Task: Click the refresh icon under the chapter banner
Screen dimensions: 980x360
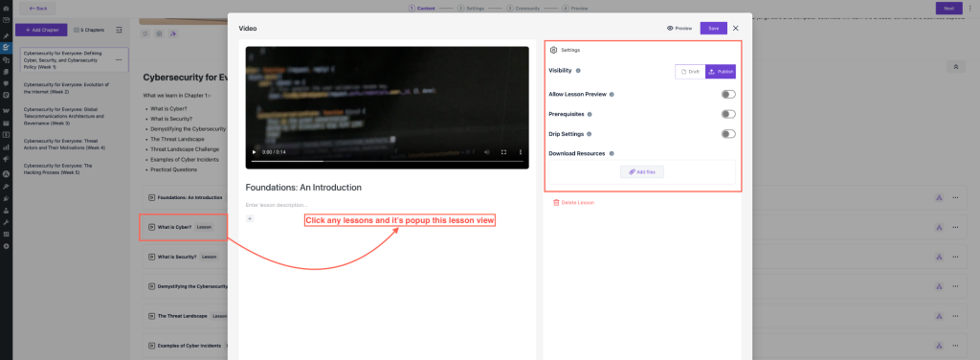Action: click(145, 34)
